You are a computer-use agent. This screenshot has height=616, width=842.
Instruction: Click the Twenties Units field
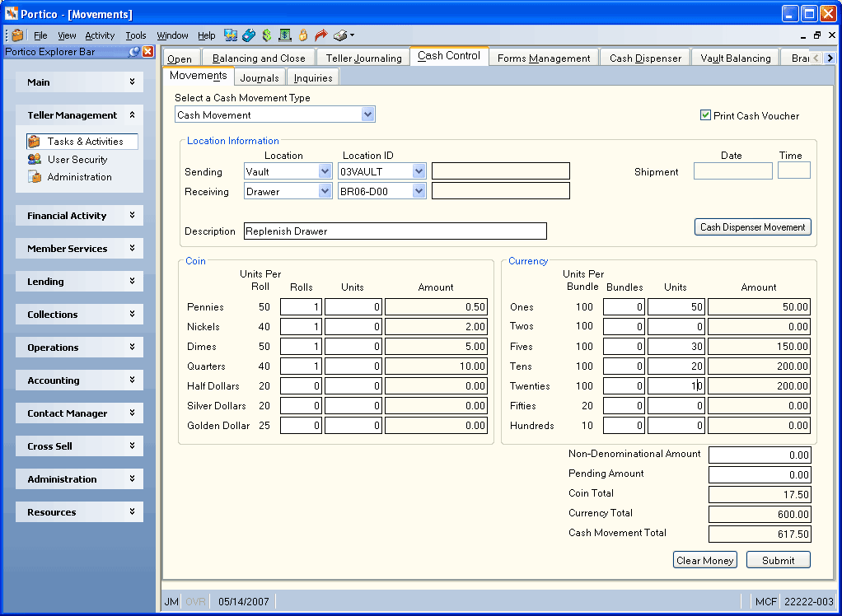click(x=676, y=385)
